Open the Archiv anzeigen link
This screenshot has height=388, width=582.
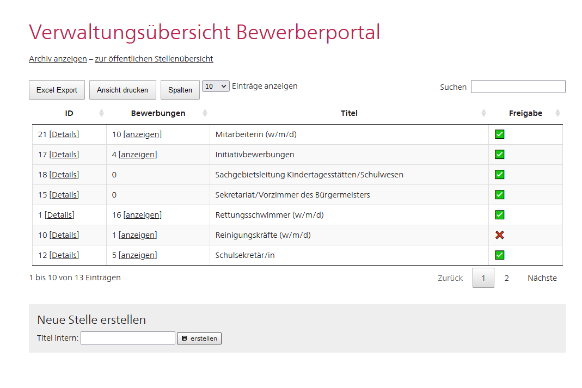pyautogui.click(x=58, y=59)
